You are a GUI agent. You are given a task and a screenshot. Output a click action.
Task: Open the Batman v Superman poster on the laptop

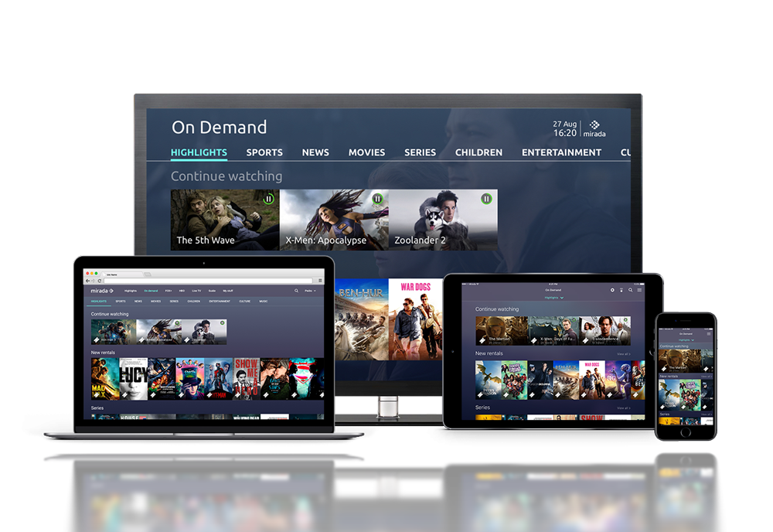[303, 379]
